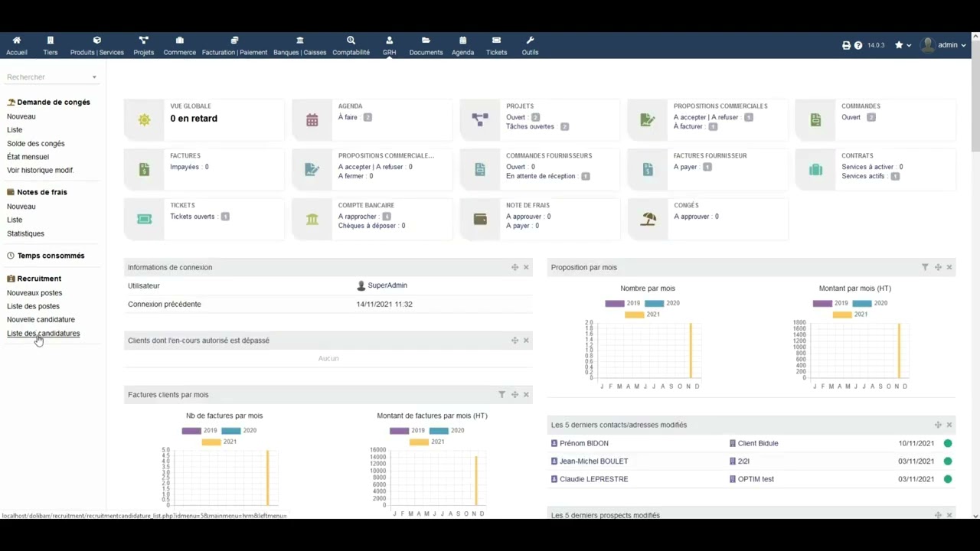The image size is (980, 551).
Task: Close the Les 5 derniers contacts box
Action: point(949,425)
